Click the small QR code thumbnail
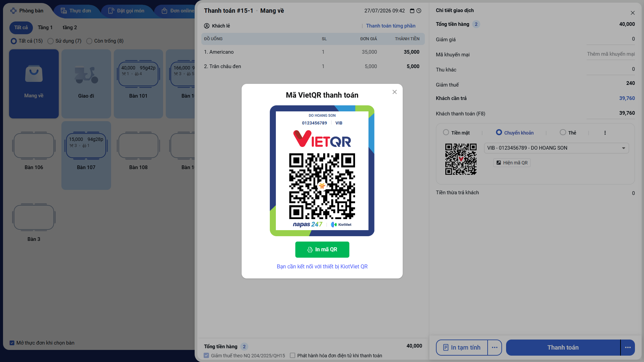Viewport: 644px width, 362px height. 461,159
